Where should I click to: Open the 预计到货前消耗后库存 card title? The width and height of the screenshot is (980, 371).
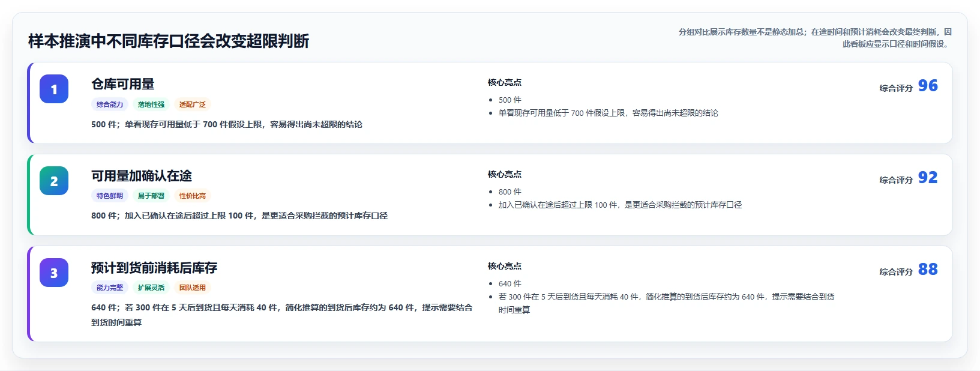click(154, 268)
